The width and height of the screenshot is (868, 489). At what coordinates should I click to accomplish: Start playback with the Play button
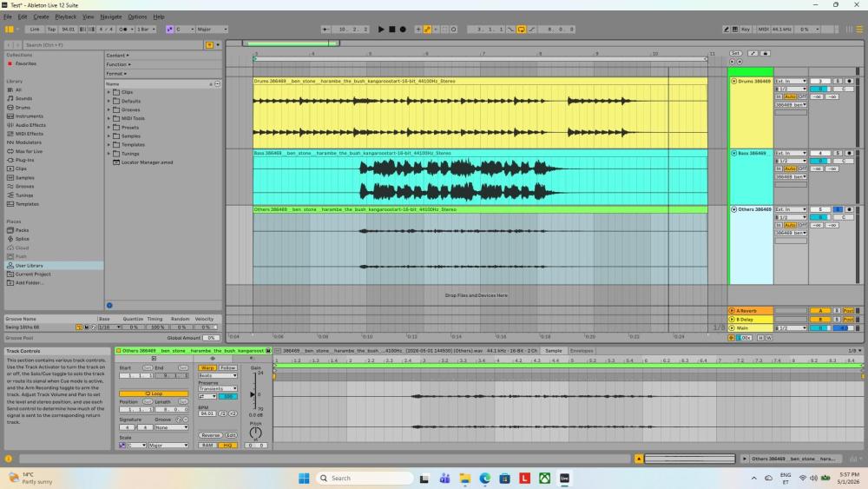pyautogui.click(x=381, y=30)
